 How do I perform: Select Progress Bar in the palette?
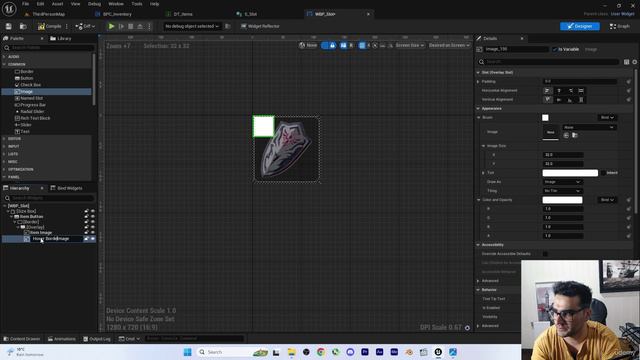coord(33,105)
